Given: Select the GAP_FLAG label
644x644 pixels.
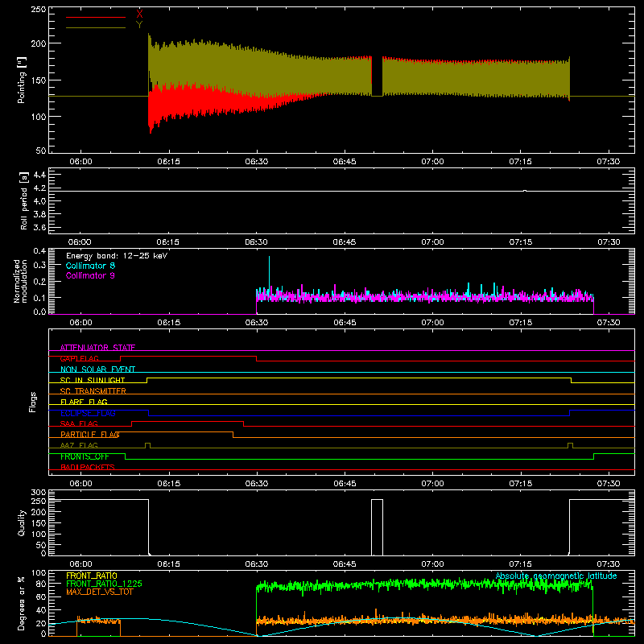Looking at the screenshot, I should pyautogui.click(x=79, y=358).
